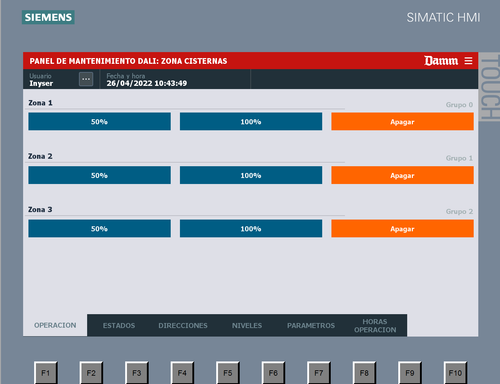The height and width of the screenshot is (384, 500).
Task: Click the date and time 26/04/2022 10:43:49
Action: (x=147, y=83)
